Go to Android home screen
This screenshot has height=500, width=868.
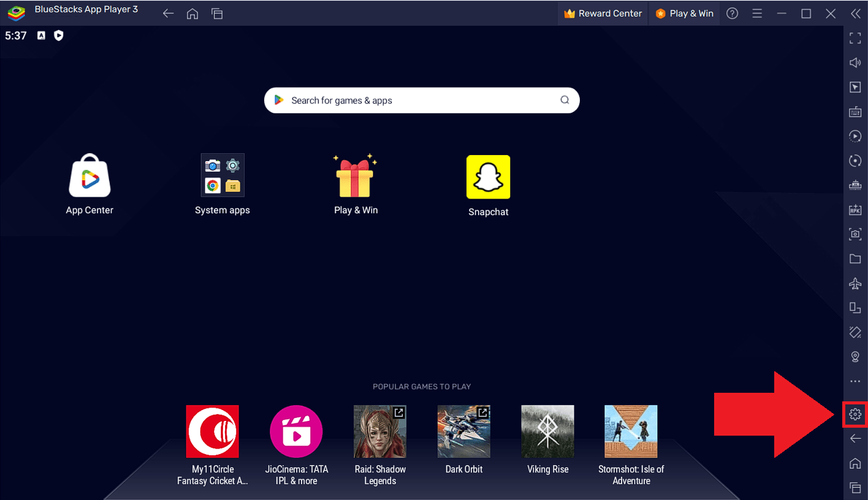click(x=855, y=463)
